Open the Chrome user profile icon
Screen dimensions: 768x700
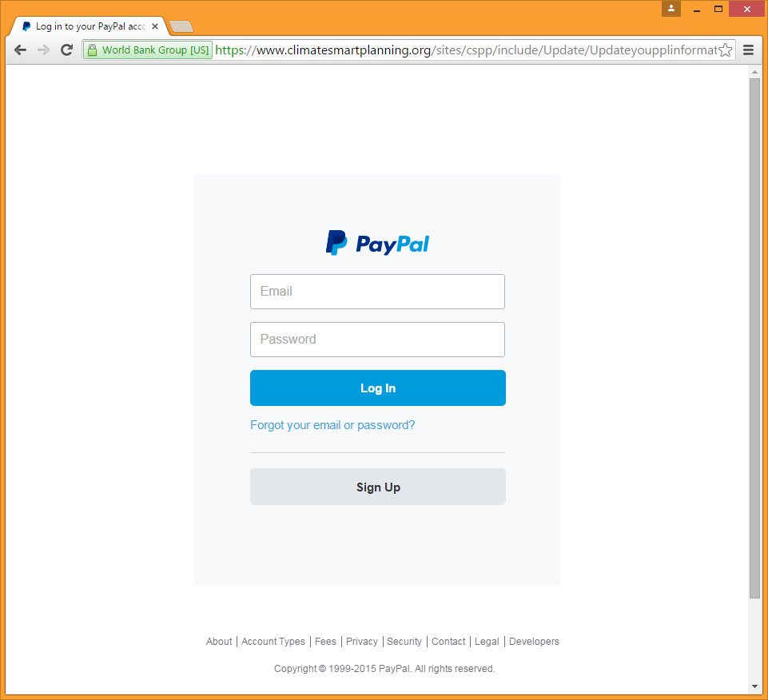(671, 8)
